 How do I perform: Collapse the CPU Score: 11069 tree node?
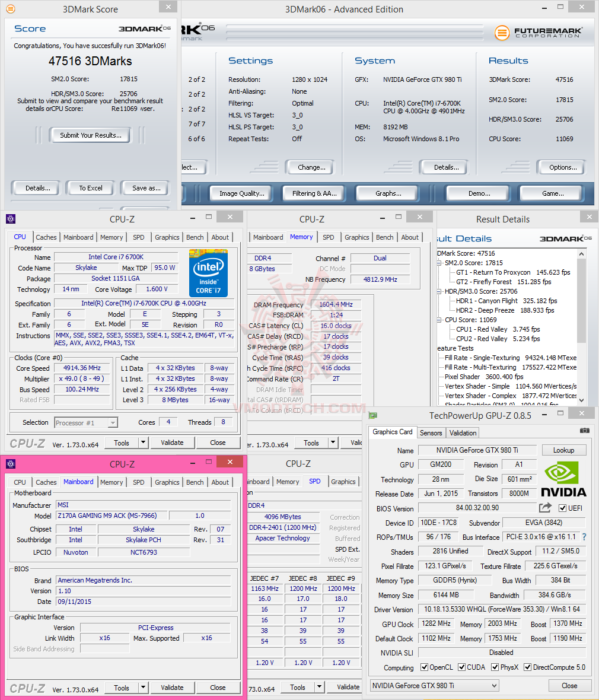tap(439, 320)
